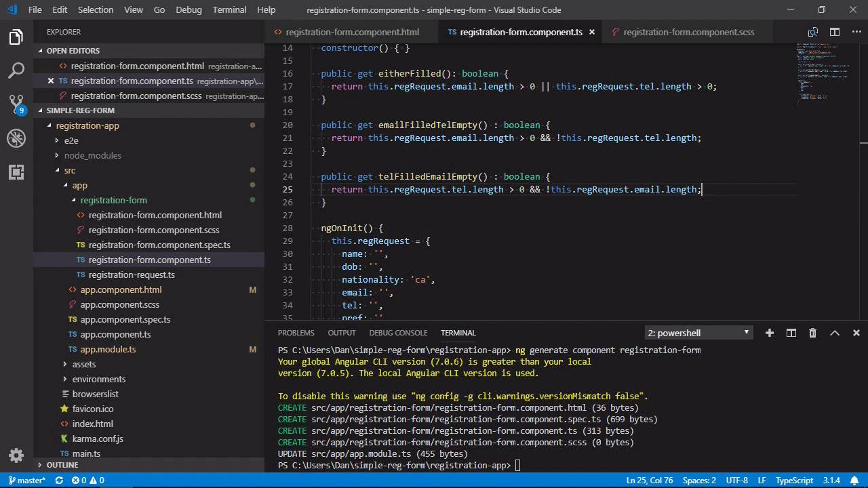This screenshot has width=868, height=488.
Task: Open the Extensions view icon
Action: pos(16,172)
